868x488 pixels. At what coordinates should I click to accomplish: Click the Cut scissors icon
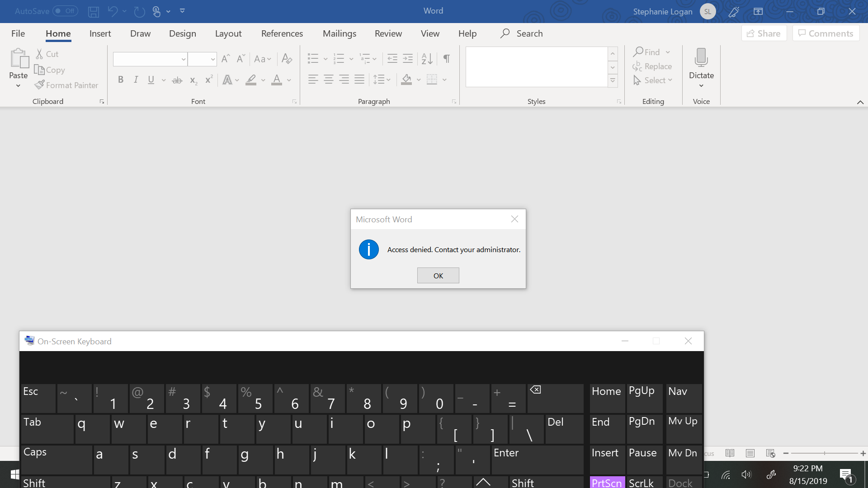tap(39, 54)
